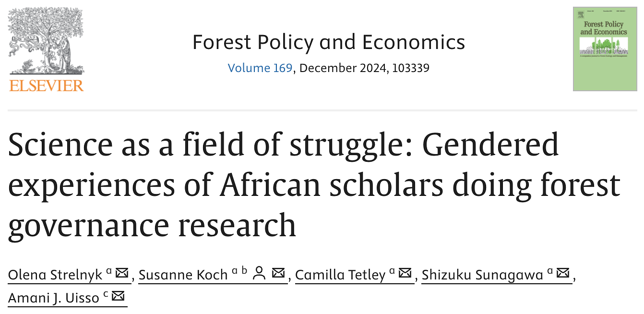Open the Volume 169 link
Image resolution: width=644 pixels, height=314 pixels.
pos(260,68)
